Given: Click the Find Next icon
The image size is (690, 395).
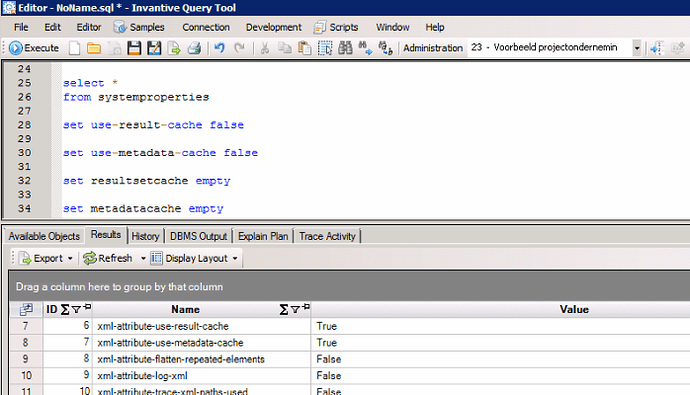Looking at the screenshot, I should (x=365, y=48).
